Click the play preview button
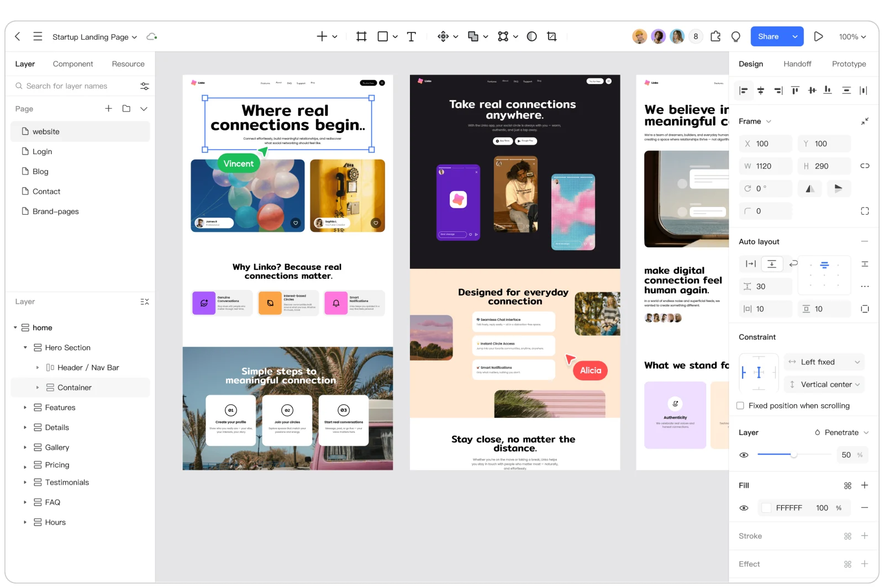Image resolution: width=884 pixels, height=588 pixels. point(818,36)
